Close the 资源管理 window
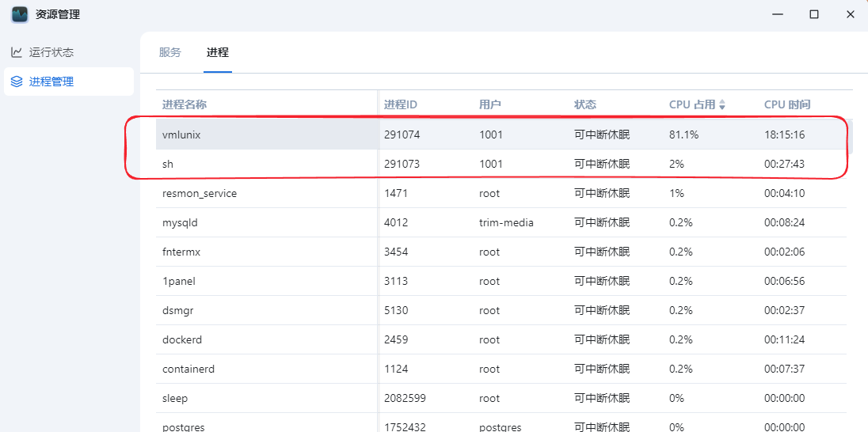The height and width of the screenshot is (432, 868). click(851, 14)
